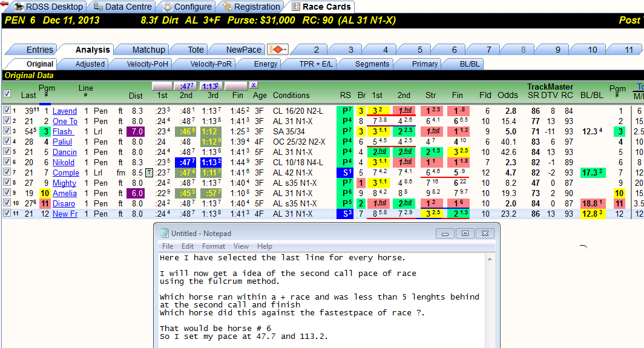Select the red 18.8 BL/BL cell
The height and width of the screenshot is (348, 644).
click(x=592, y=204)
